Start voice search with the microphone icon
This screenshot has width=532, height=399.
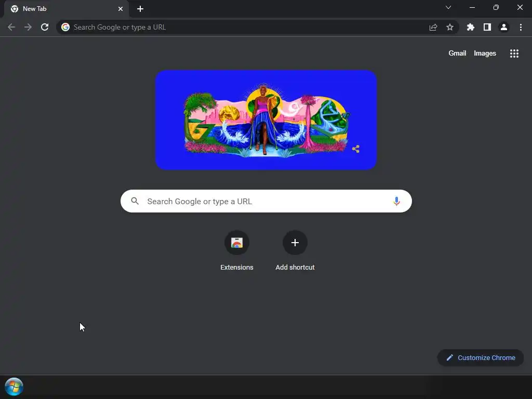(396, 201)
